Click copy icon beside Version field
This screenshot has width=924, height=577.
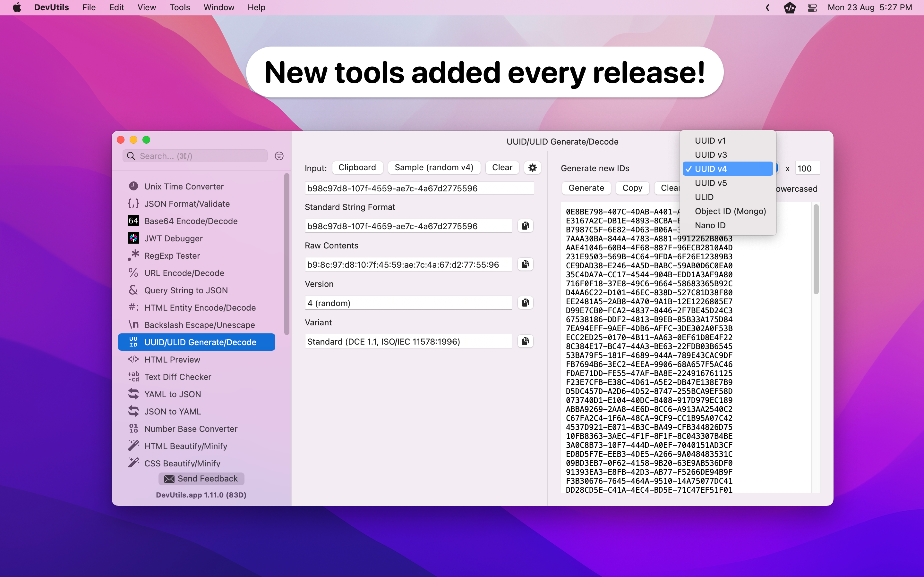click(x=526, y=303)
